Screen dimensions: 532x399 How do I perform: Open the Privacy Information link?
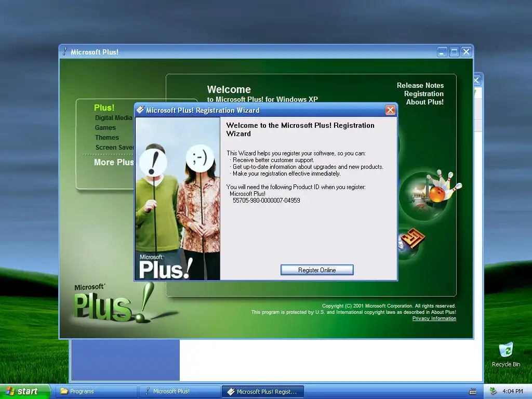[434, 318]
